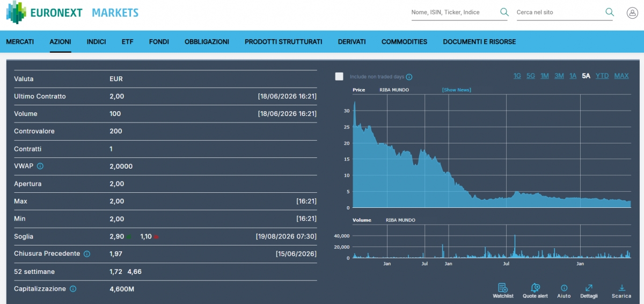Open the MERCATI menu

pos(20,41)
